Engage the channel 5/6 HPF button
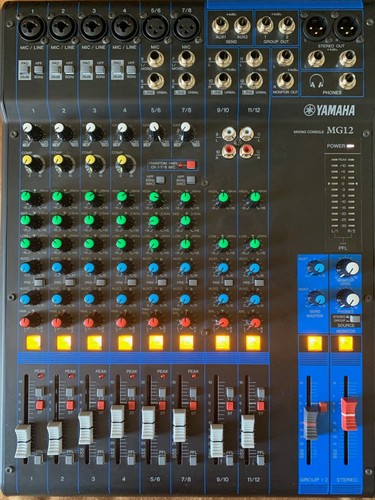375x500 pixels. [x=160, y=180]
